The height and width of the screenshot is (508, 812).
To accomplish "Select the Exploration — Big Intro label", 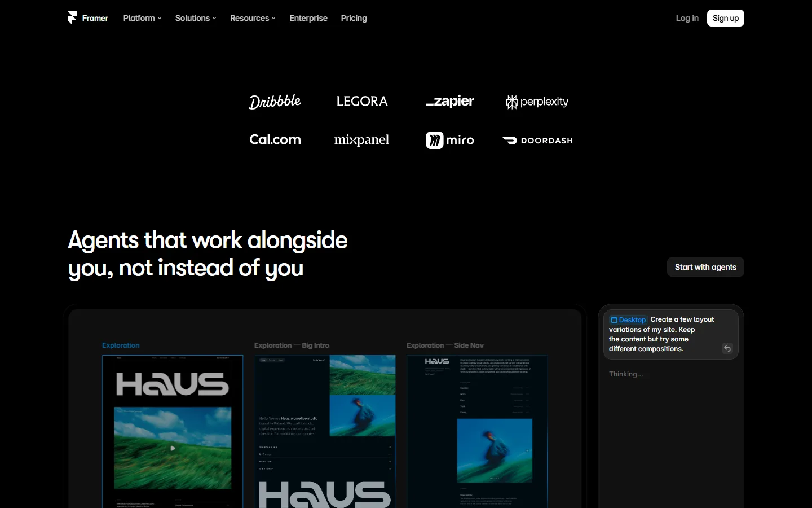I will click(292, 345).
